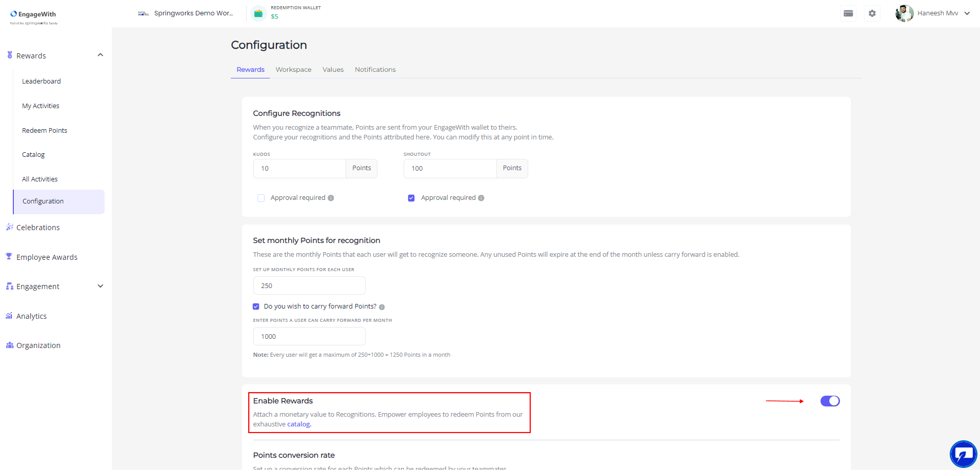The height and width of the screenshot is (470, 980).
Task: Click the Springworks workspace logo icon
Action: click(x=143, y=13)
